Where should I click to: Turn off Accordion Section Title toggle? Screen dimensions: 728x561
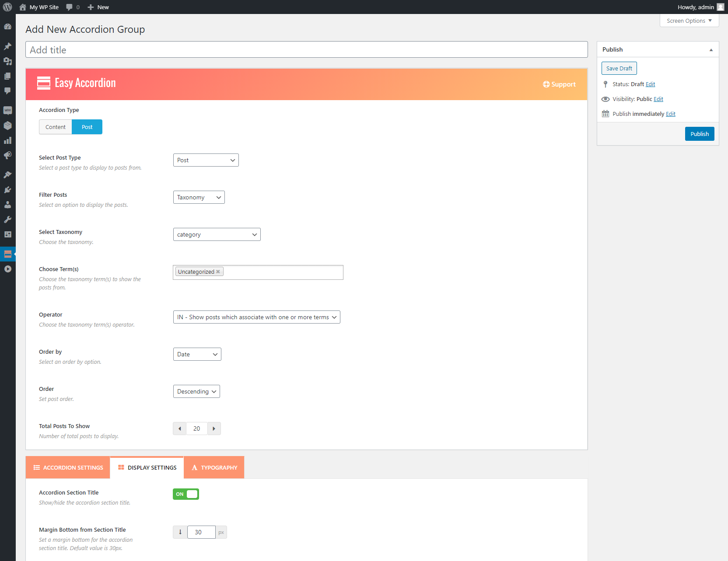[x=186, y=494]
